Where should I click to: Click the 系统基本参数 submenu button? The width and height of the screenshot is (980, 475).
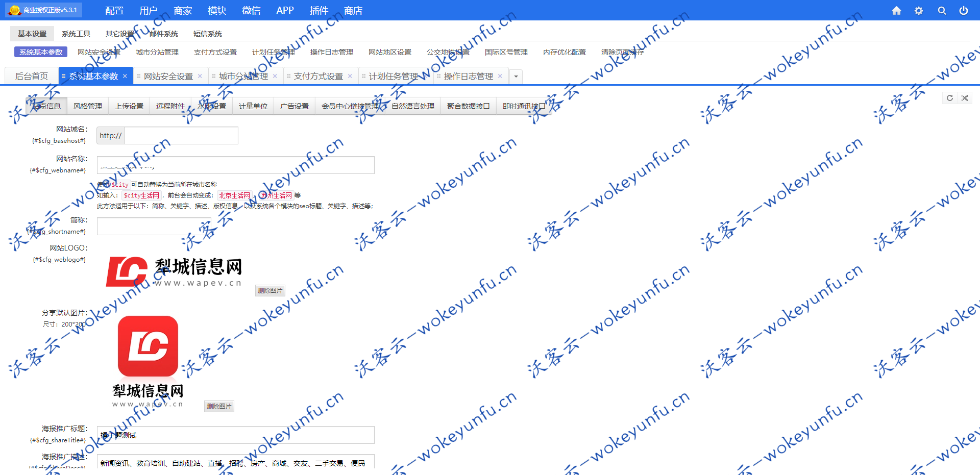point(41,52)
